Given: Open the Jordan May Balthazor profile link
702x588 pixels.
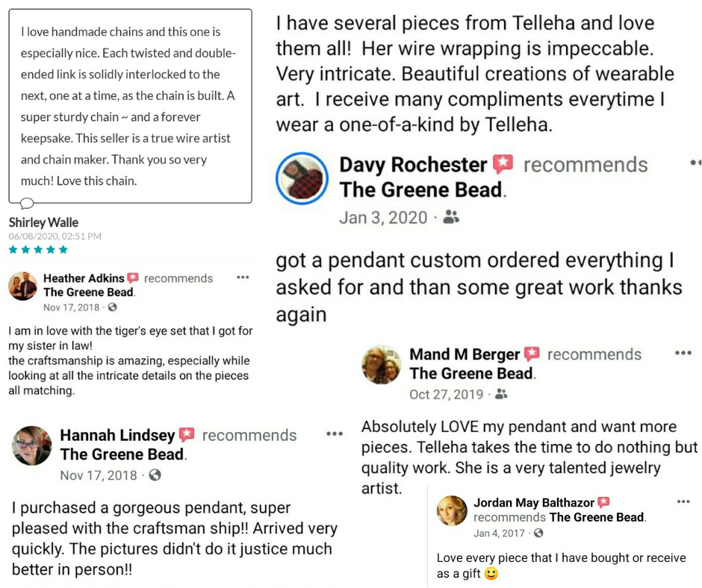Looking at the screenshot, I should tap(534, 503).
